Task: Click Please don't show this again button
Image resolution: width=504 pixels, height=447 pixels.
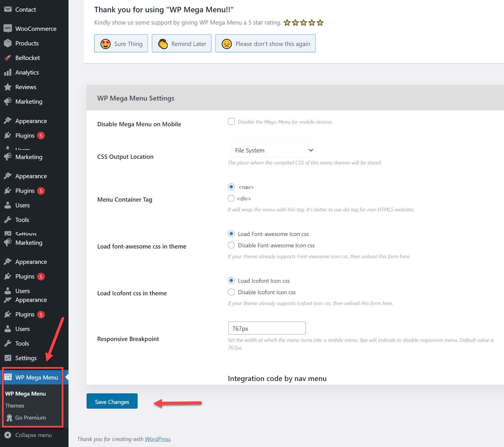Action: click(265, 43)
